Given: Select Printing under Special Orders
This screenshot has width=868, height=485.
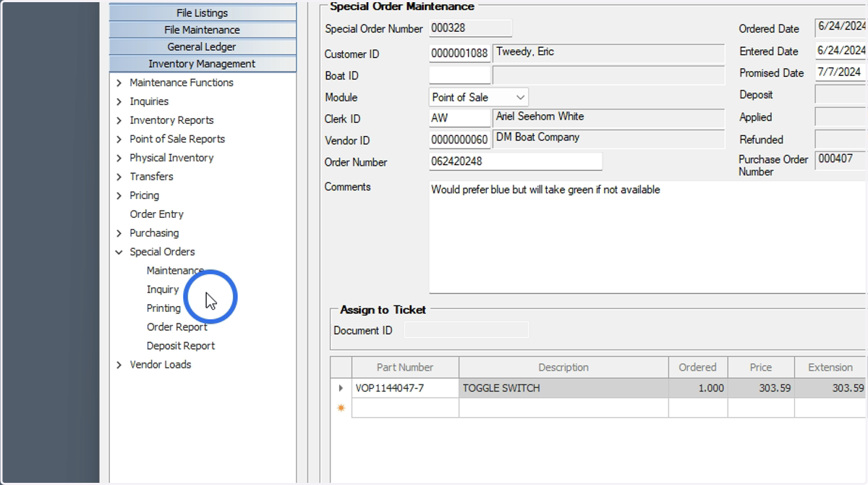Looking at the screenshot, I should pos(163,308).
